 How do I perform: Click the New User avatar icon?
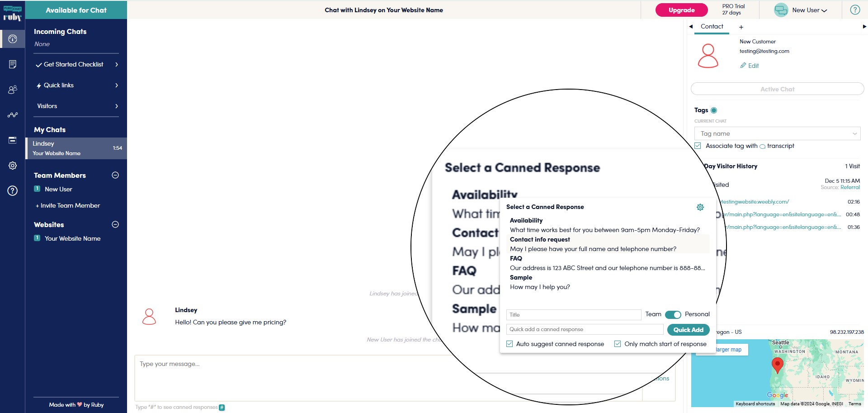(x=781, y=10)
